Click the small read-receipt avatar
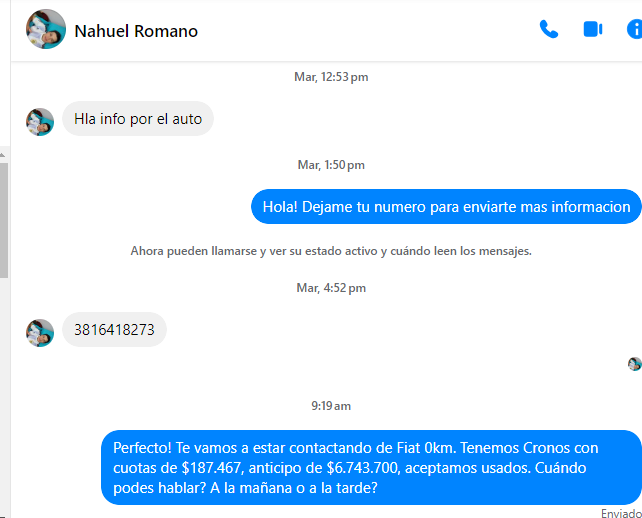642x518 pixels. pos(635,364)
